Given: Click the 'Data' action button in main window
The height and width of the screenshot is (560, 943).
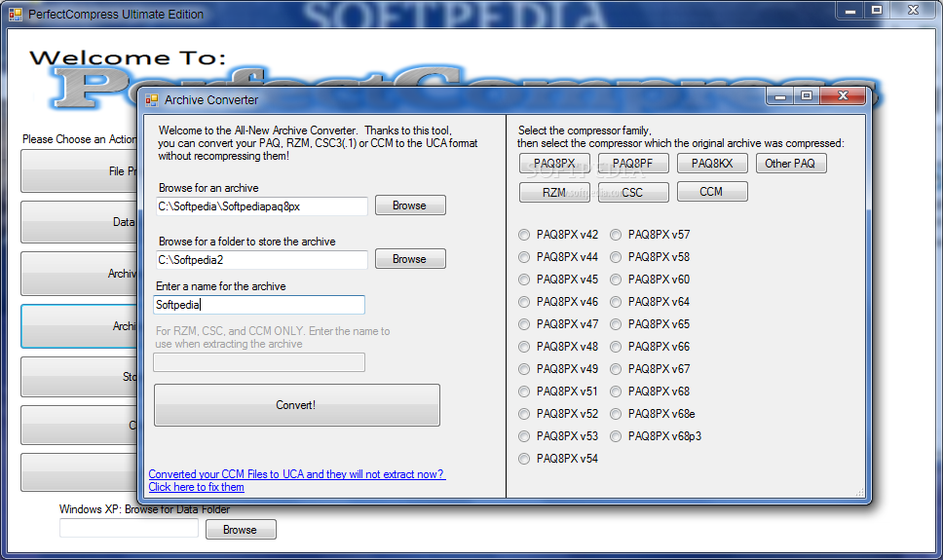Looking at the screenshot, I should 79,222.
